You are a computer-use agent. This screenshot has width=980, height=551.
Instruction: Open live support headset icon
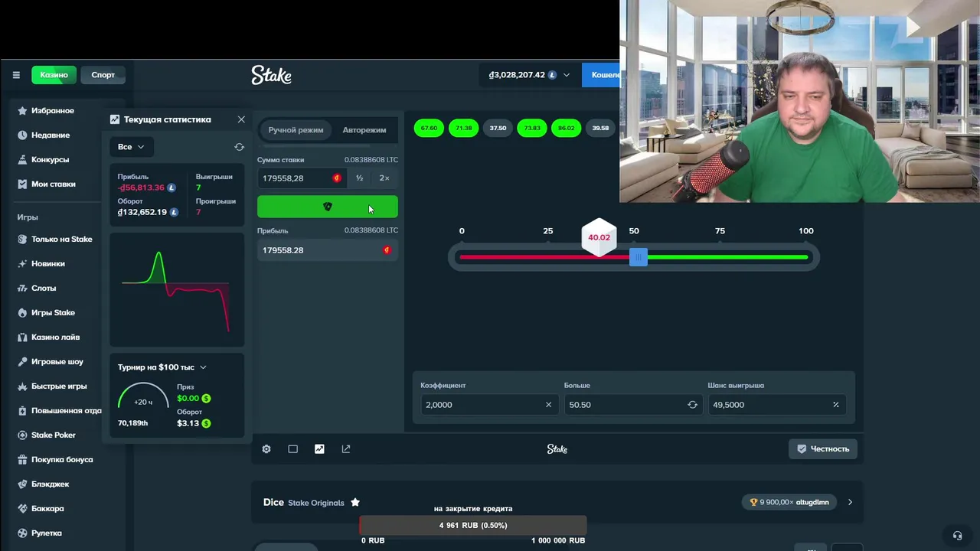957,536
